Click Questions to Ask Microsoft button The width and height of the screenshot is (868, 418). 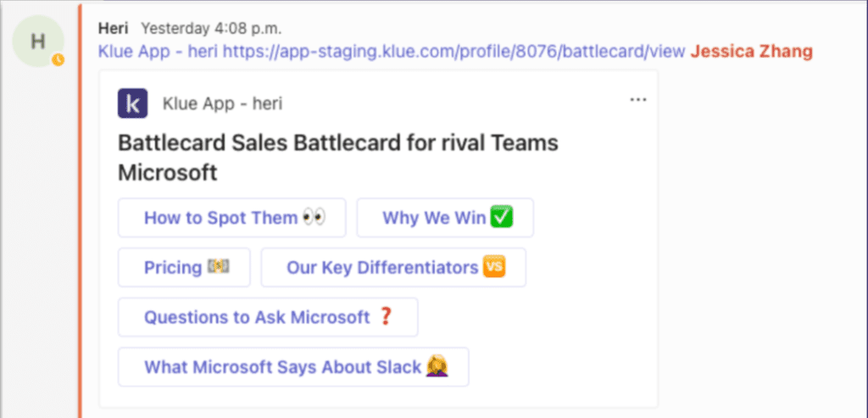pyautogui.click(x=268, y=317)
